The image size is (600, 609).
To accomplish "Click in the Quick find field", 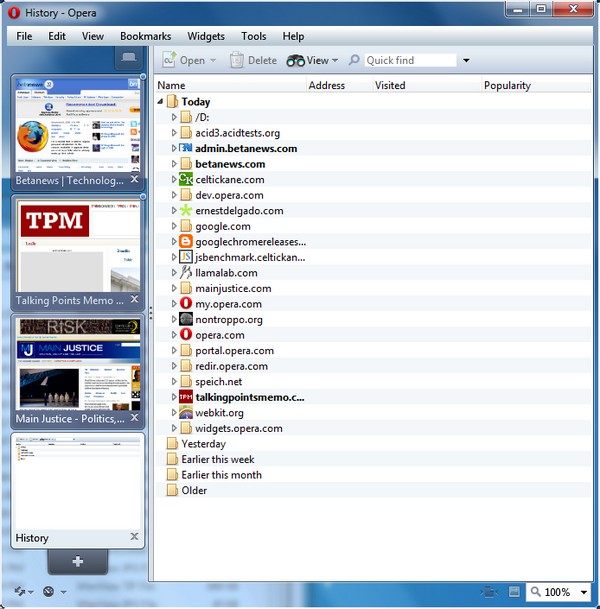I will pos(410,60).
